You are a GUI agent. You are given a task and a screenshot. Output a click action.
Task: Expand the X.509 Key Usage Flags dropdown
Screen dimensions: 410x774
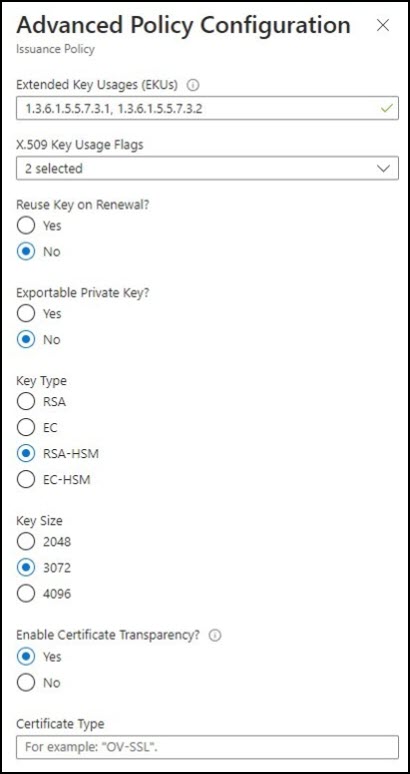tap(207, 168)
